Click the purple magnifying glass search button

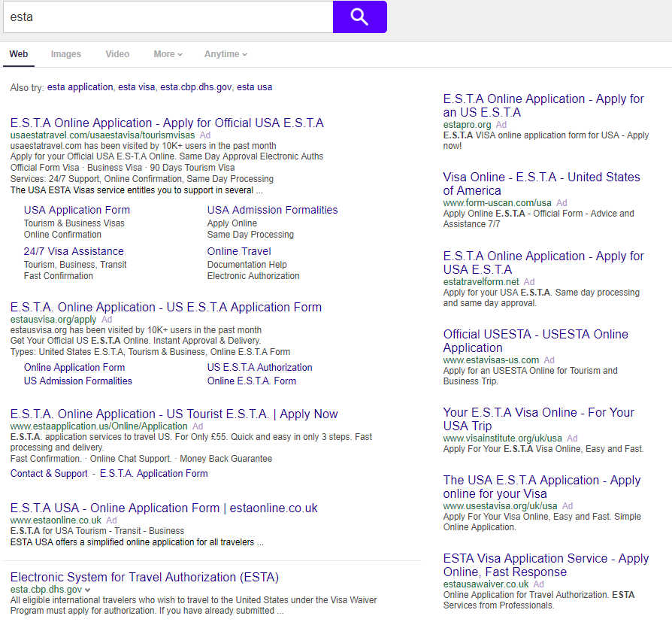(x=359, y=17)
